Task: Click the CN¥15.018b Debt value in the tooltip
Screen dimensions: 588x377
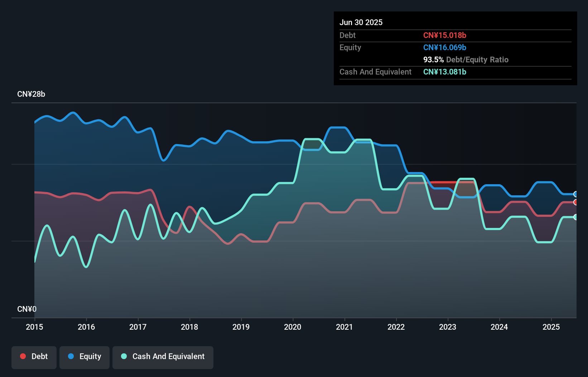Action: 445,35
